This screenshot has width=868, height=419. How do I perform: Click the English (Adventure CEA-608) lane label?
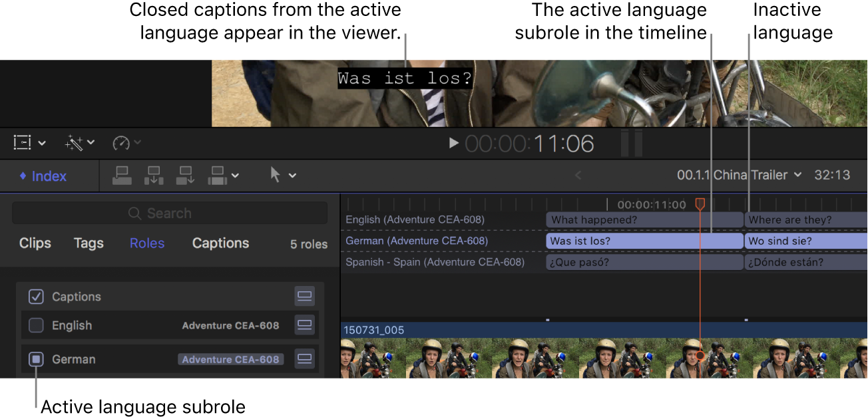415,219
